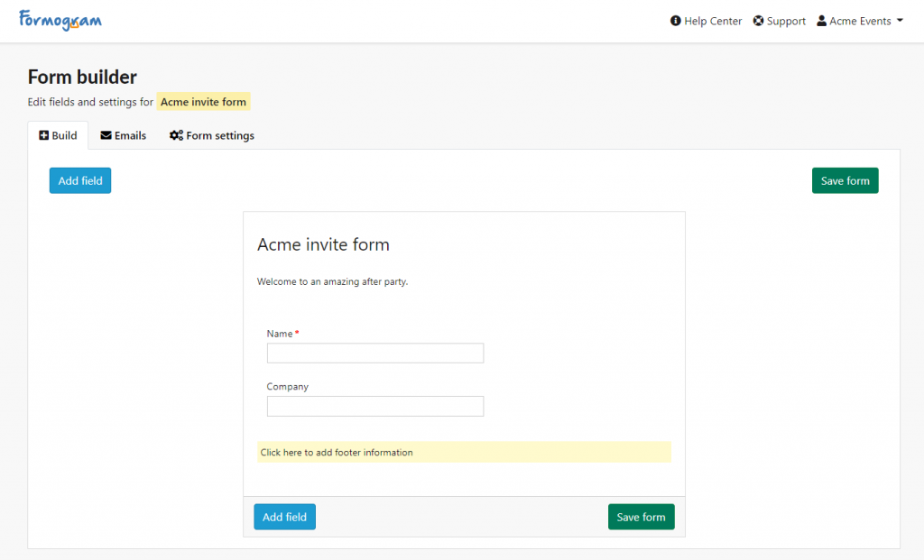924x560 pixels.
Task: Click the highlighted Acme invite form label
Action: 203,101
